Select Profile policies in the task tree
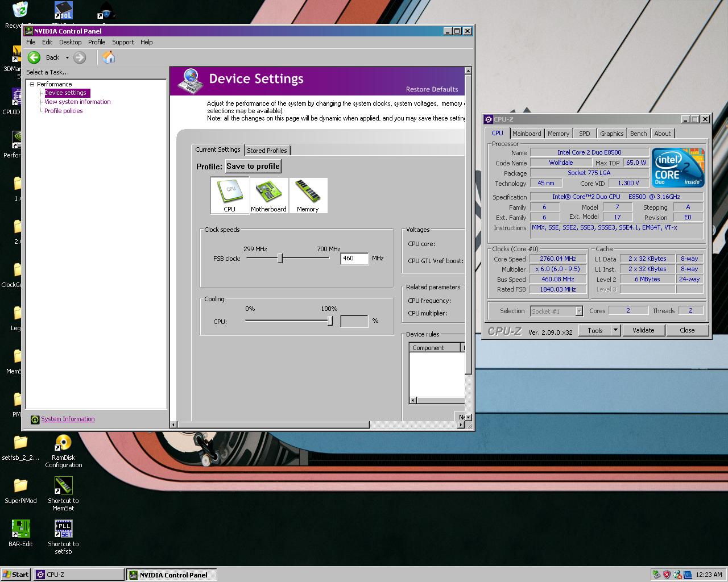The width and height of the screenshot is (728, 582). tap(64, 111)
